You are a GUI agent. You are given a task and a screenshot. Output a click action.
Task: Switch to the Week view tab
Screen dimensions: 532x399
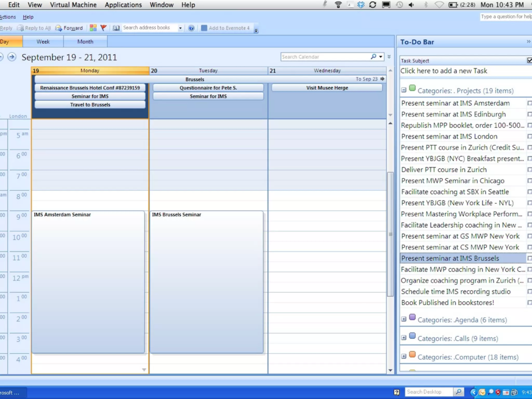click(x=43, y=42)
